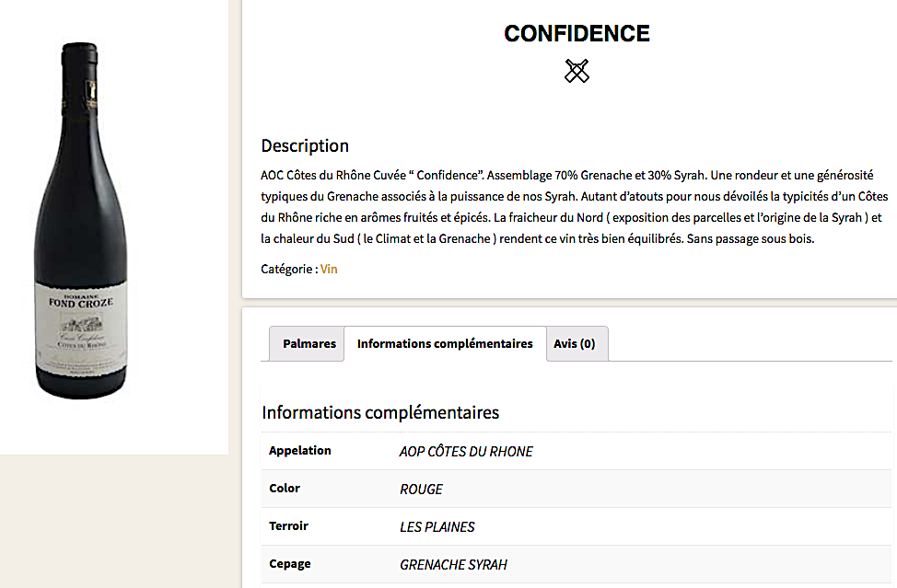Select the Cepage row label
This screenshot has width=897, height=588.
point(290,564)
